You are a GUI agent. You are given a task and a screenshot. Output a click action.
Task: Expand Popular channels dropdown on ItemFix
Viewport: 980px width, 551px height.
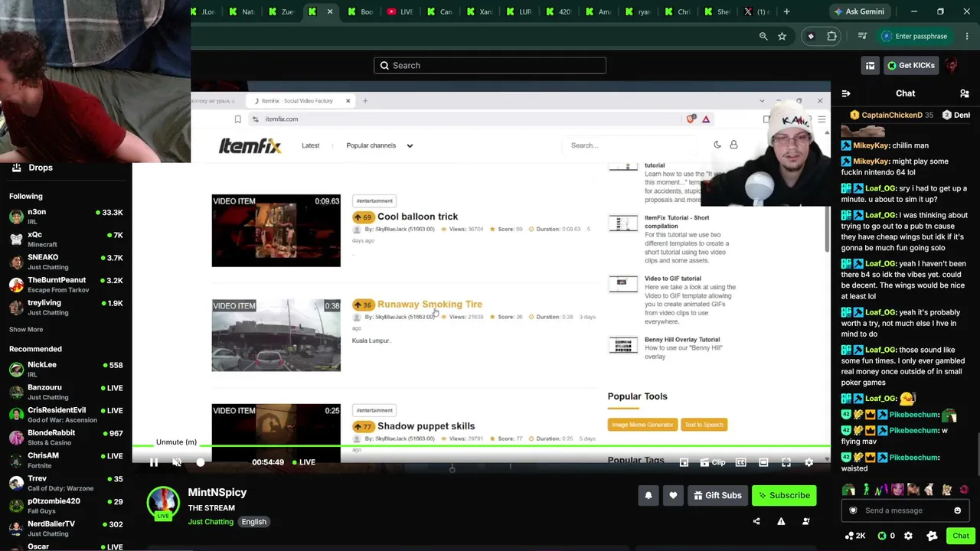click(380, 145)
